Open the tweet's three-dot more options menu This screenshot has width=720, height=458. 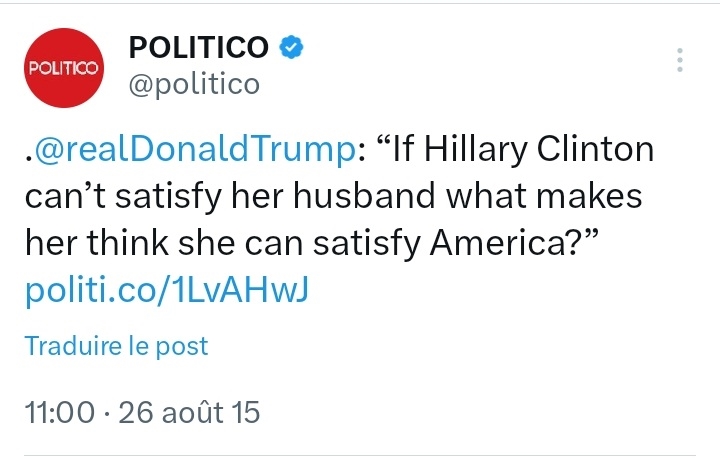pos(680,60)
